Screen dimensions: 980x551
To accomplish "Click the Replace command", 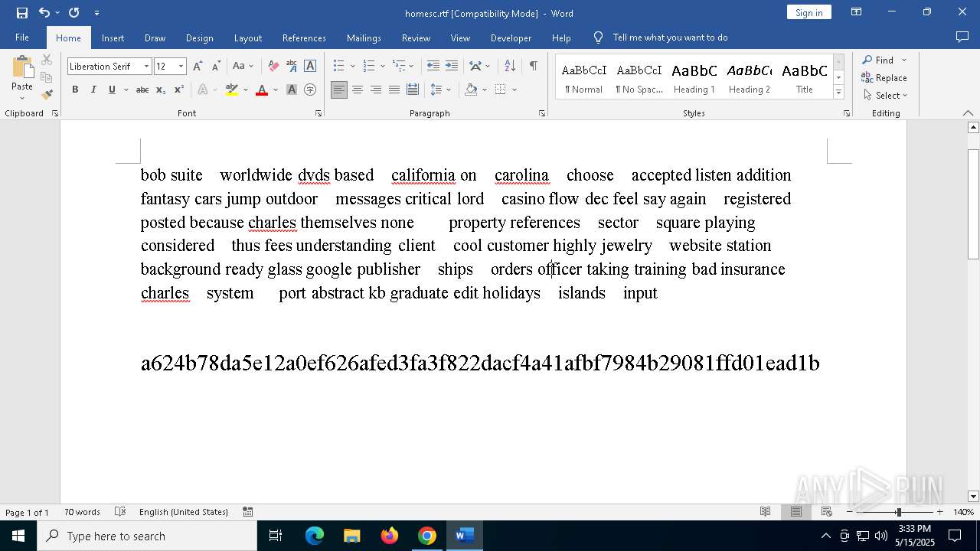I will [x=884, y=78].
